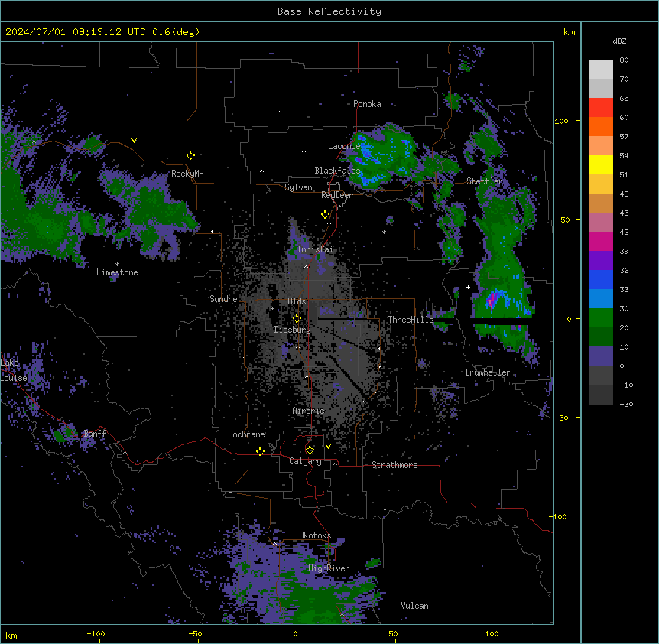Select the lightest gray swatch at the legend top
Screen dimensions: 659x644
601,70
